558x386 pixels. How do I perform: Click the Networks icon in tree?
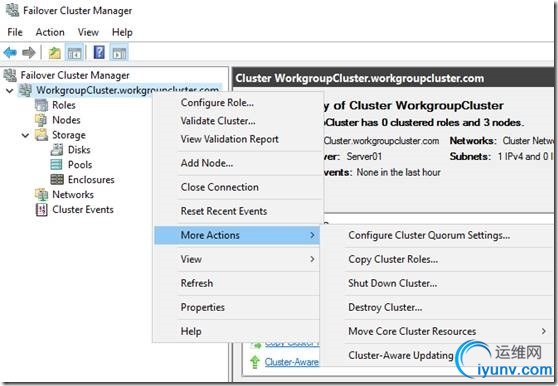pyautogui.click(x=41, y=194)
